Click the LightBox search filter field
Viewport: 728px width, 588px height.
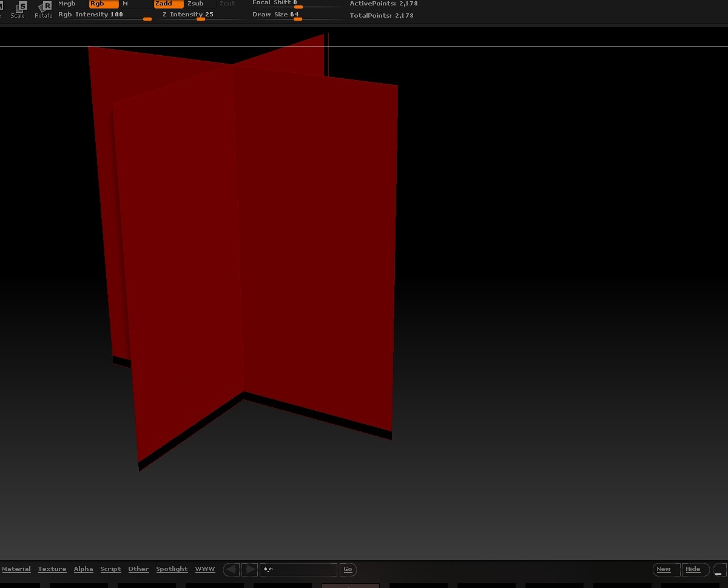[x=298, y=569]
